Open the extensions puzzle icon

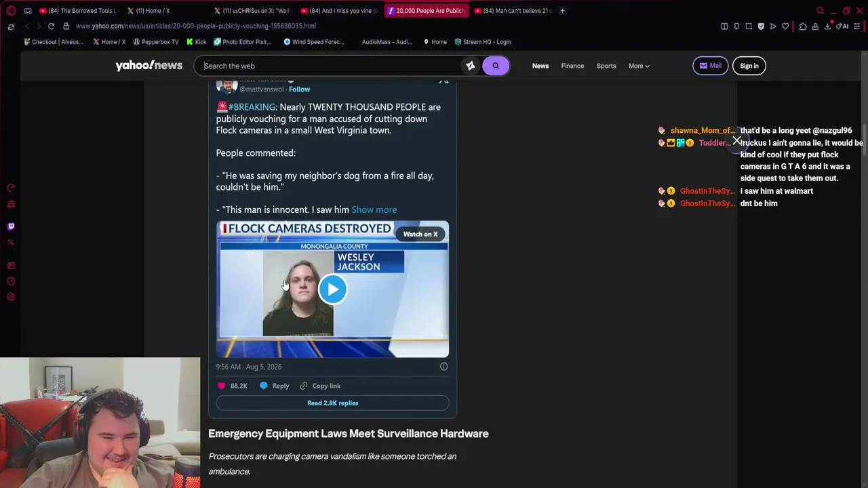803,26
